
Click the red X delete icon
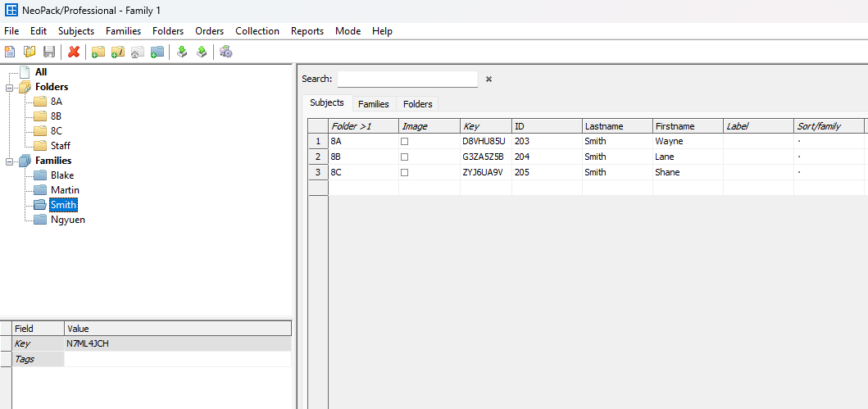(x=74, y=52)
